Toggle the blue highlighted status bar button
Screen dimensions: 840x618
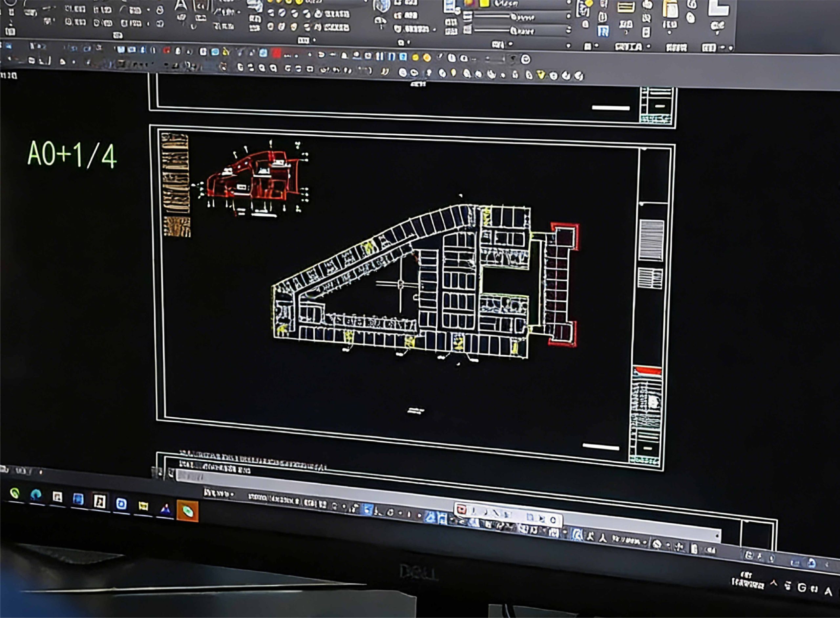[368, 510]
